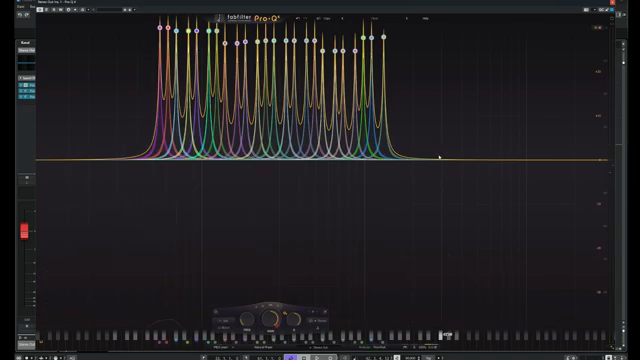
Task: Click the band split icon under Stereo
Action: 318,328
